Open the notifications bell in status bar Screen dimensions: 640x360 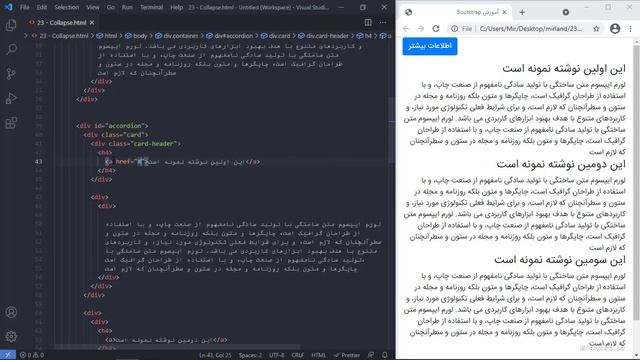point(384,355)
